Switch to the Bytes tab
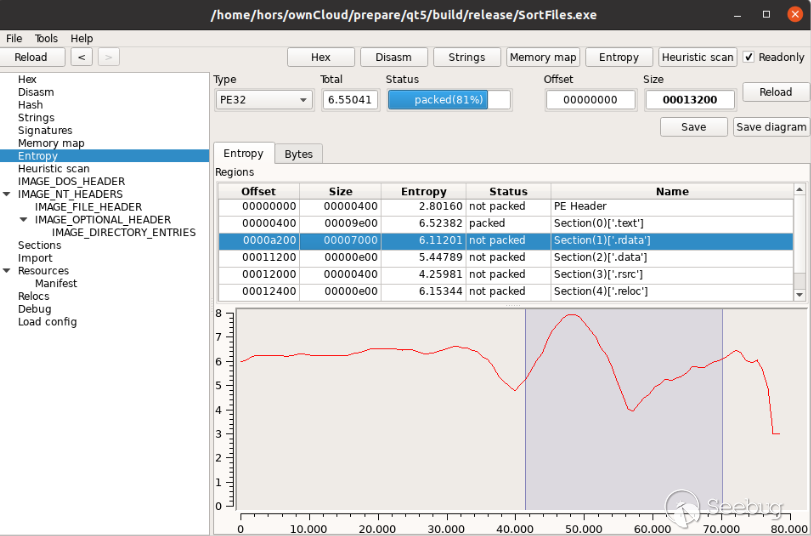This screenshot has width=811, height=536. pyautogui.click(x=298, y=154)
